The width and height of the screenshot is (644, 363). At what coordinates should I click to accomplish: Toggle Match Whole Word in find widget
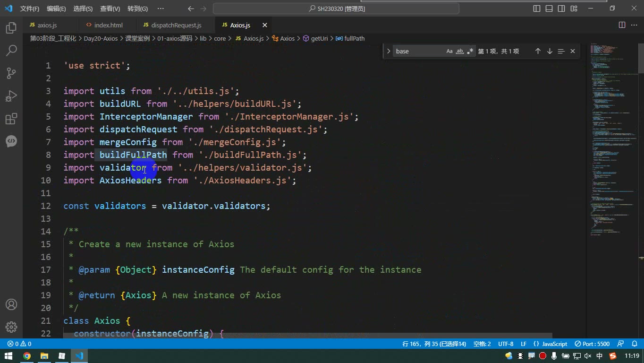click(x=459, y=51)
